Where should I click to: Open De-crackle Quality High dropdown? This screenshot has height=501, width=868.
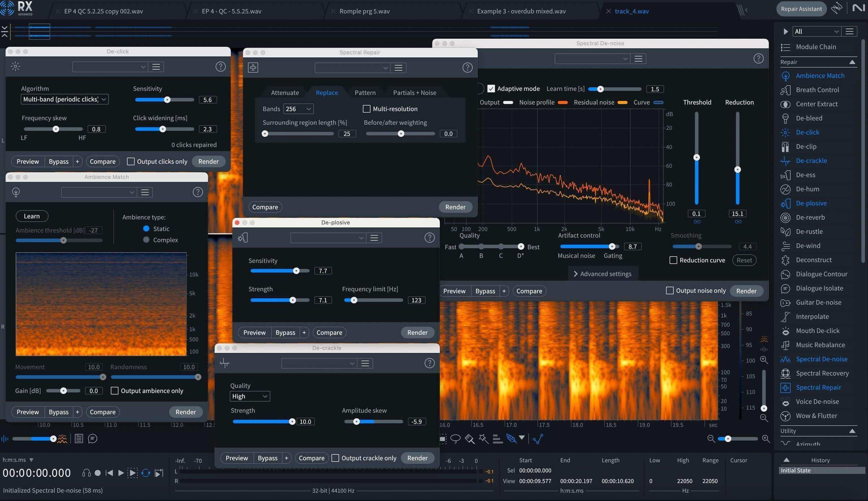(x=250, y=396)
